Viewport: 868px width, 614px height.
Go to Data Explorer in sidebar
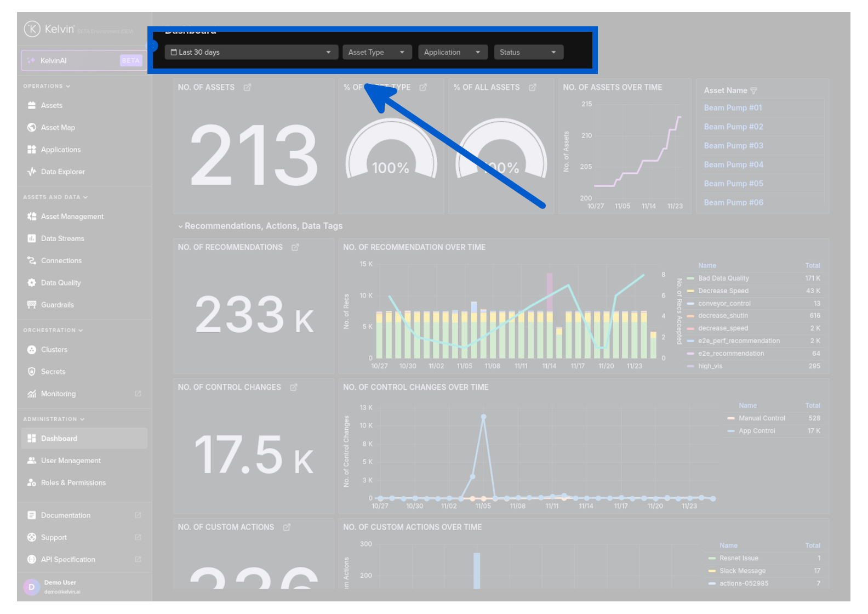tap(62, 172)
